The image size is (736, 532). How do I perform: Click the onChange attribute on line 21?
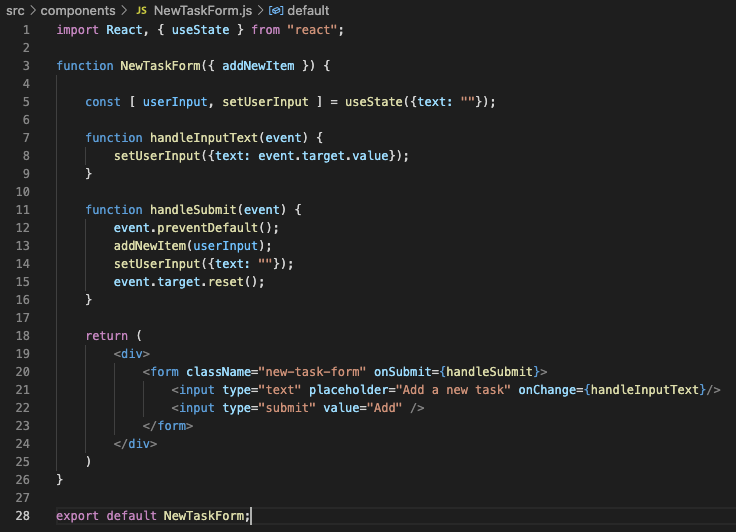tap(547, 390)
